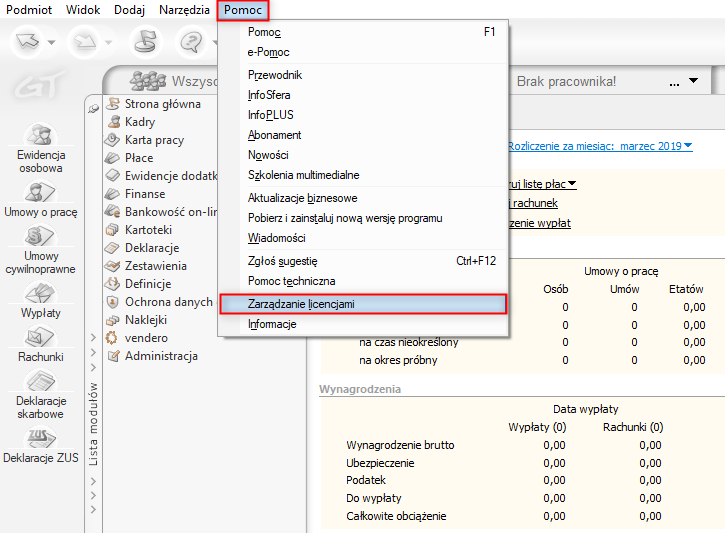This screenshot has width=725, height=533.
Task: Choose Informacje menu entry
Action: pos(363,324)
